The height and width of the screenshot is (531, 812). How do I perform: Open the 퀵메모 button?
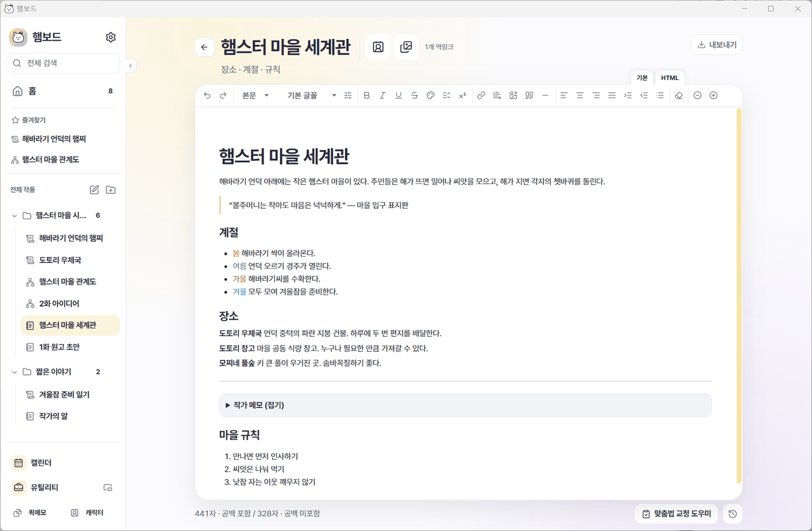point(30,513)
